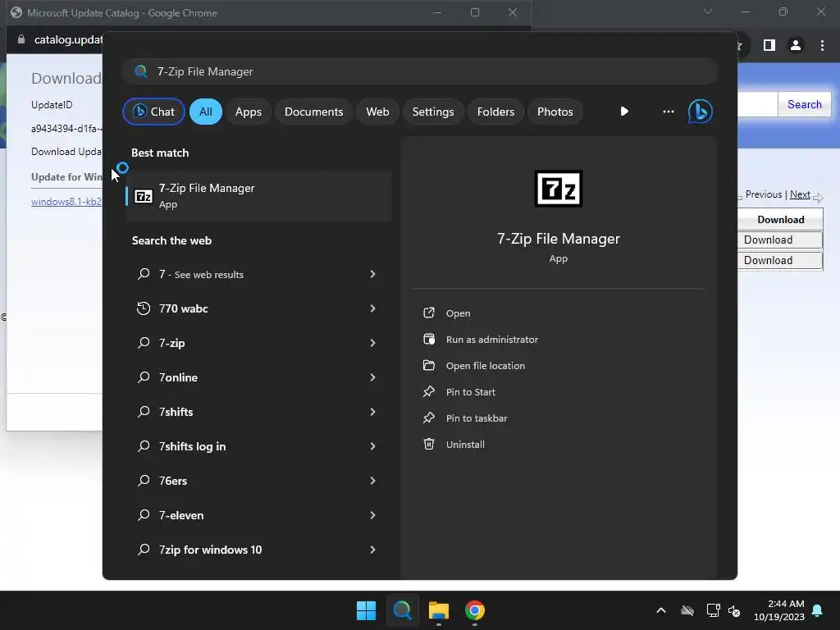Click the Next link in Update Catalog
Viewport: 840px width, 630px height.
tap(800, 194)
